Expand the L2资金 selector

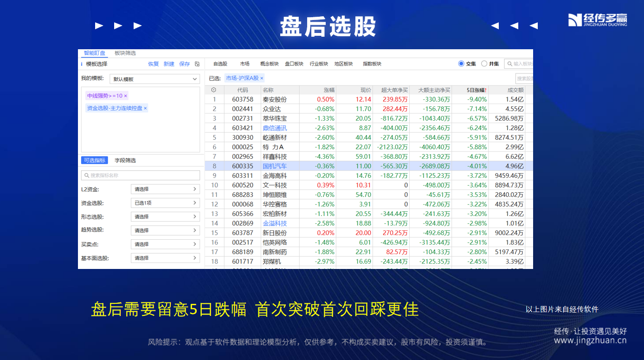[165, 189]
